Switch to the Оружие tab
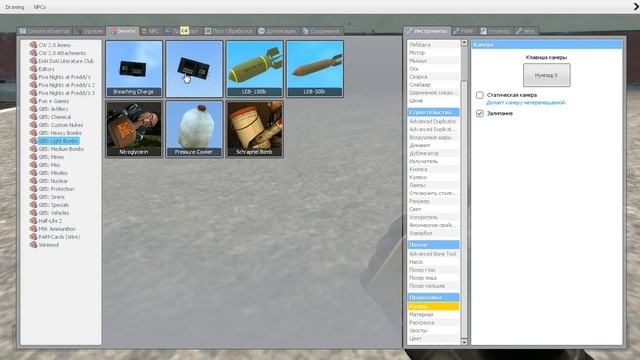Viewport: 640px width, 360px height. click(x=90, y=31)
